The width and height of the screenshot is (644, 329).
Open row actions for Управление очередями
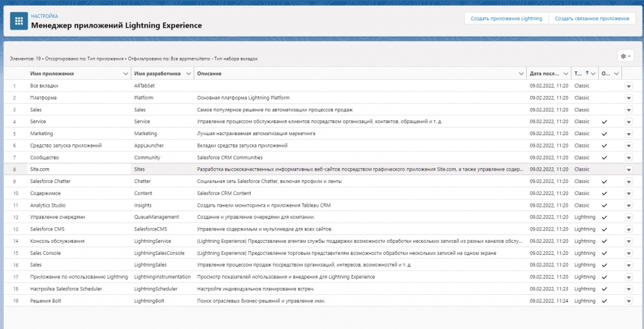pos(629,217)
